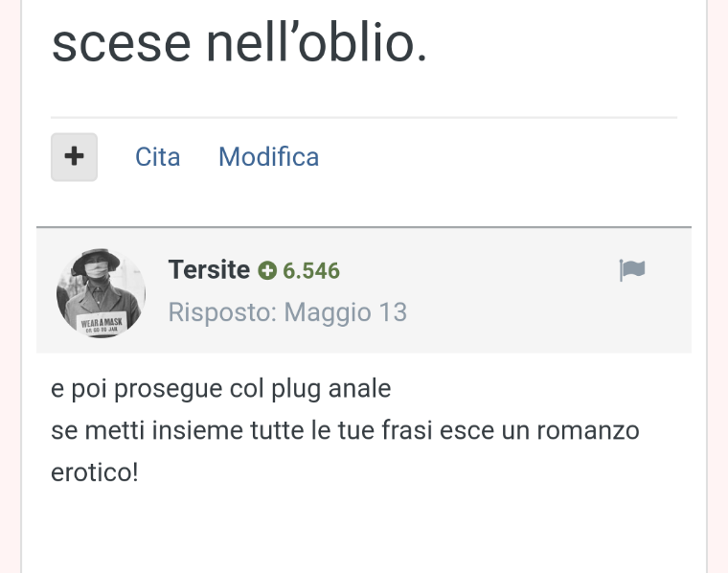Click the 6.546 reputation score
This screenshot has height=573, width=728.
pyautogui.click(x=311, y=271)
